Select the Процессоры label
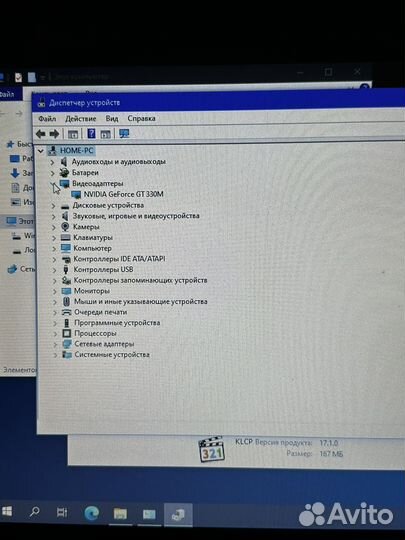 [x=95, y=333]
